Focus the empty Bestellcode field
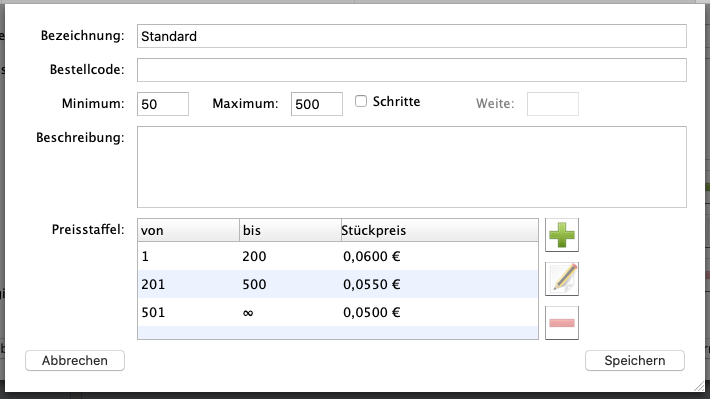Image resolution: width=710 pixels, height=399 pixels. click(x=412, y=70)
